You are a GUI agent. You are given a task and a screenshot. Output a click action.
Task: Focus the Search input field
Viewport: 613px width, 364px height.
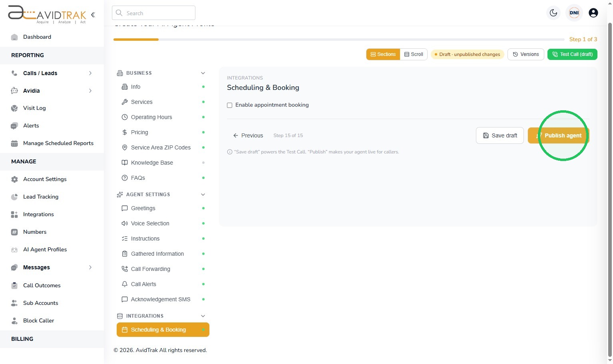pos(153,13)
